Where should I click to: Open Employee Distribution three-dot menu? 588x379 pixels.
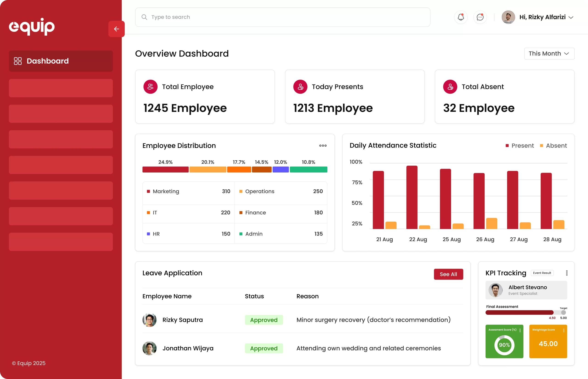coord(323,146)
